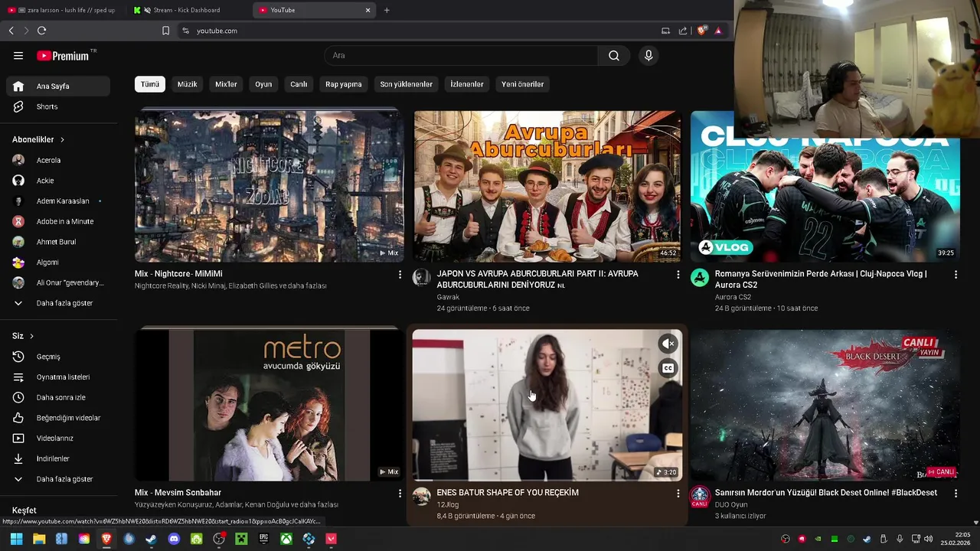980x551 pixels.
Task: Start voice search with the microphone icon
Action: (648, 55)
